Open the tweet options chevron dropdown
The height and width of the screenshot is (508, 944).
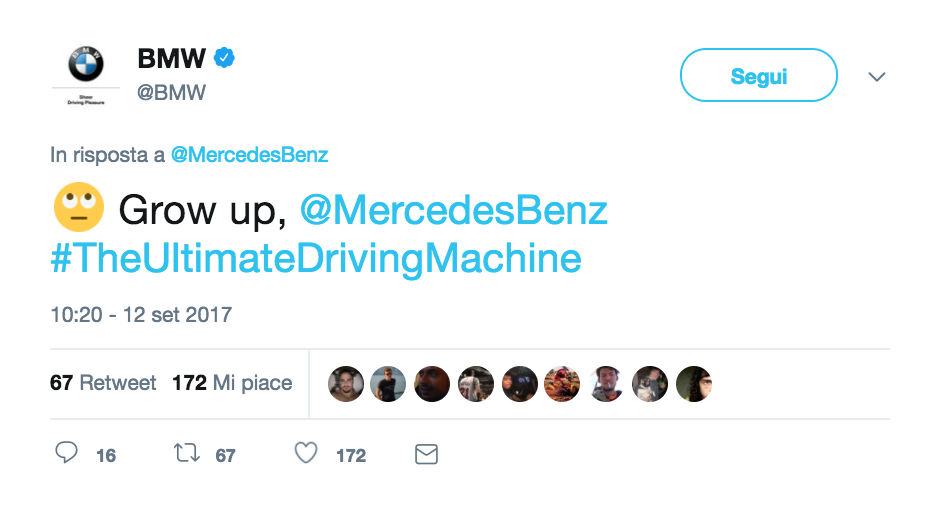877,77
